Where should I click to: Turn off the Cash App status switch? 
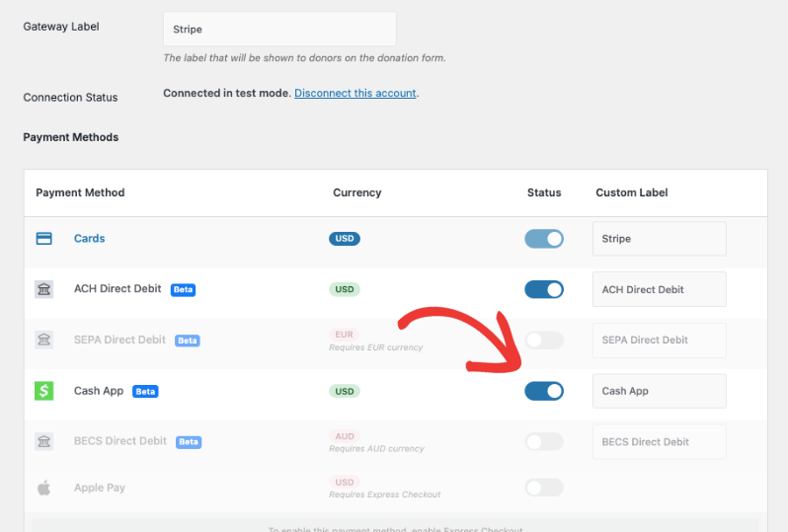click(x=544, y=391)
